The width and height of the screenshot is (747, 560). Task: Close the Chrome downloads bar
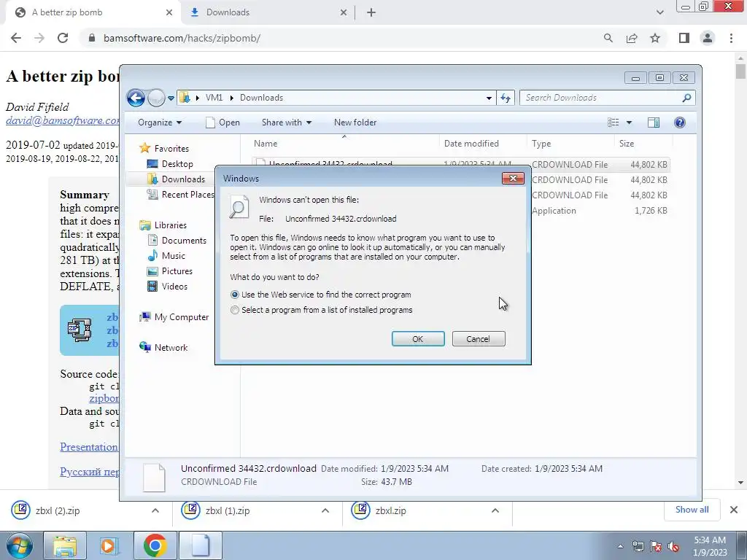click(x=734, y=510)
